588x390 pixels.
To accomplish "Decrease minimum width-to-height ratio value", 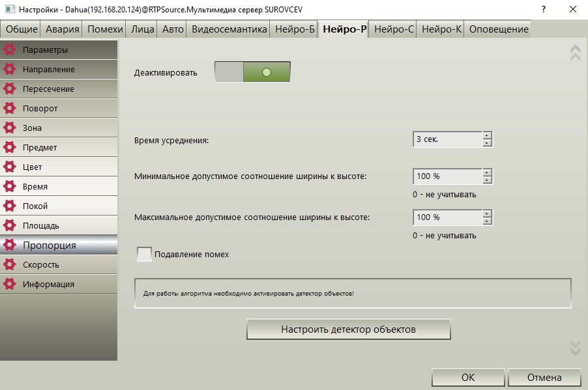I will [487, 180].
